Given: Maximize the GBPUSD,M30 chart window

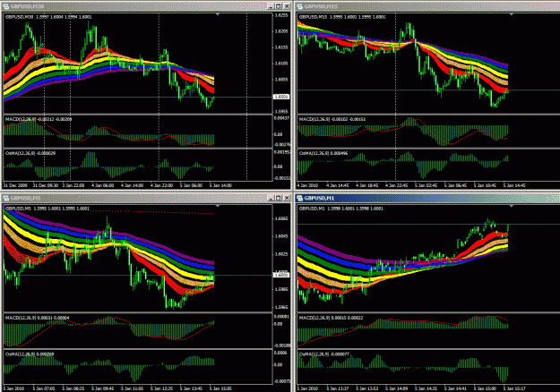Looking at the screenshot, I should pos(279,6).
